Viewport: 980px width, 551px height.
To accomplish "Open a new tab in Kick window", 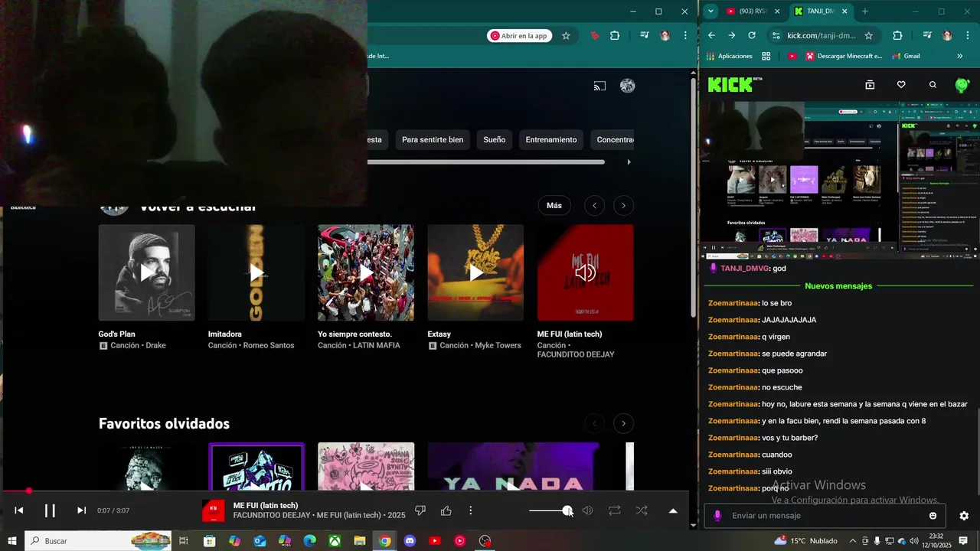I will coord(865,11).
